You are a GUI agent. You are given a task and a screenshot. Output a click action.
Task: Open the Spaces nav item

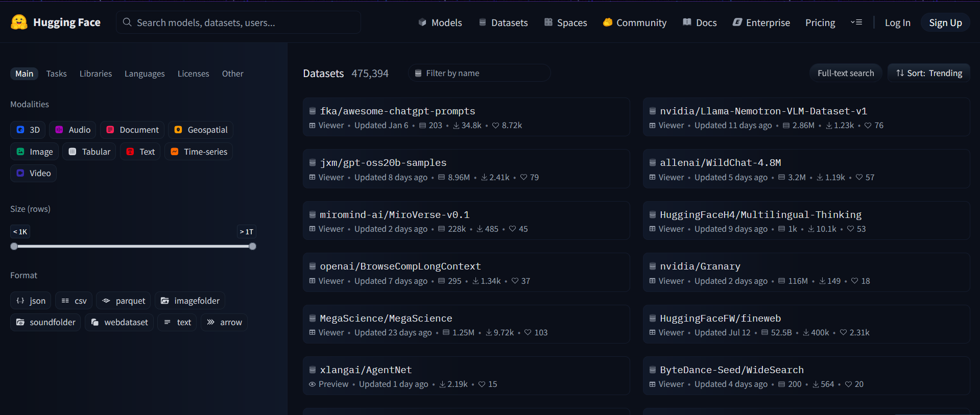pos(566,22)
